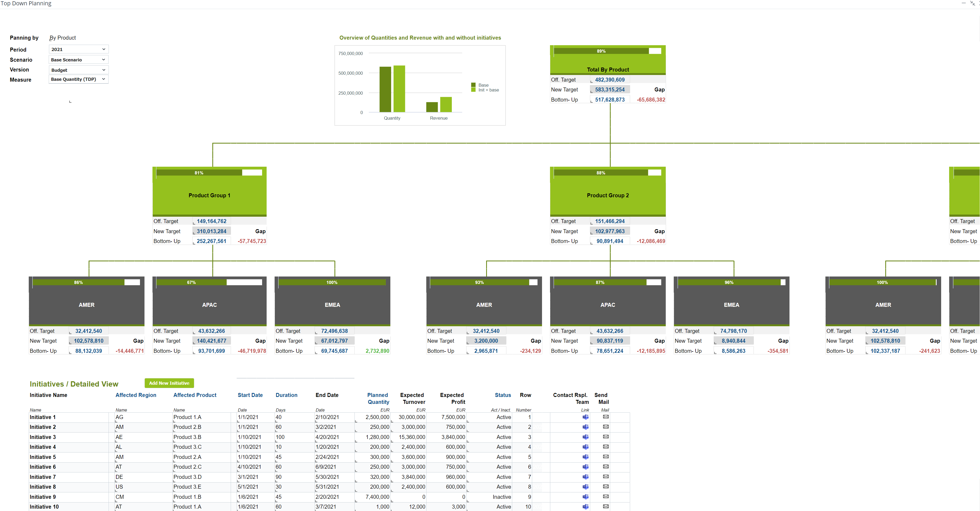Image resolution: width=980 pixels, height=511 pixels.
Task: Send mail for Initiative 1
Action: (x=606, y=417)
